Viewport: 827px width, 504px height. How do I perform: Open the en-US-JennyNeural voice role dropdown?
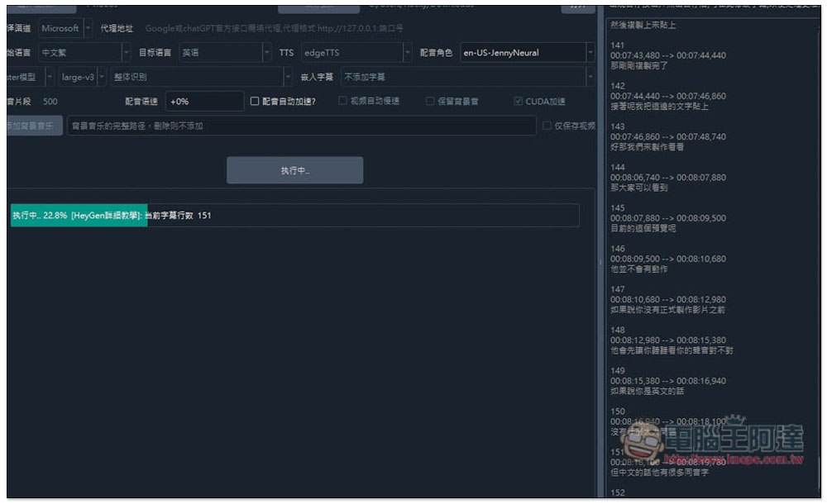tap(528, 53)
